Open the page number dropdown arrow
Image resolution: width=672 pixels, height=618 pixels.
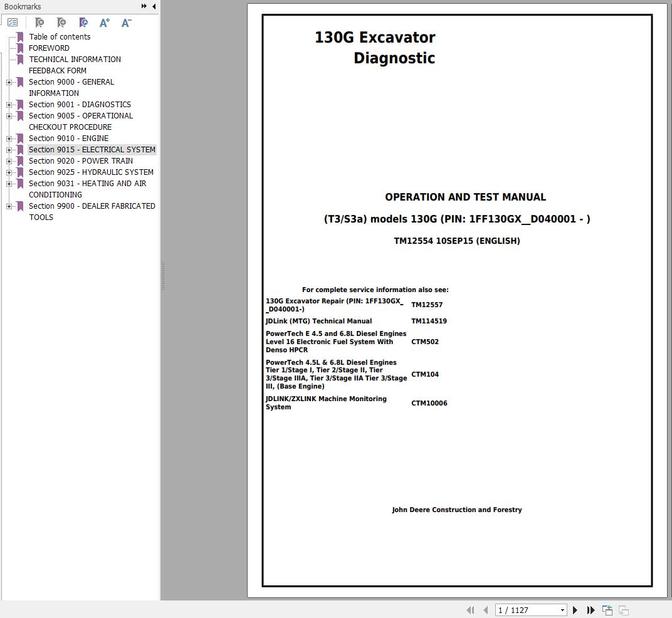tap(562, 609)
